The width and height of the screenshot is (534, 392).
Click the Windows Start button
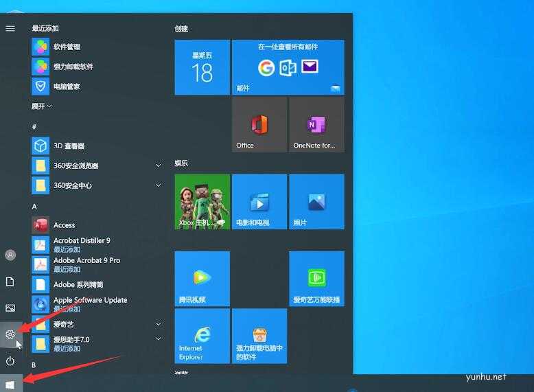(x=10, y=384)
